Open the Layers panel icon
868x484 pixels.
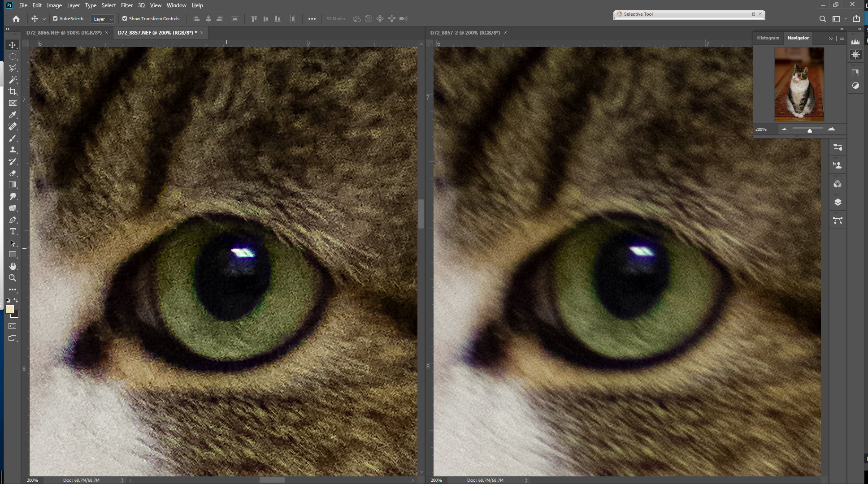click(x=838, y=202)
